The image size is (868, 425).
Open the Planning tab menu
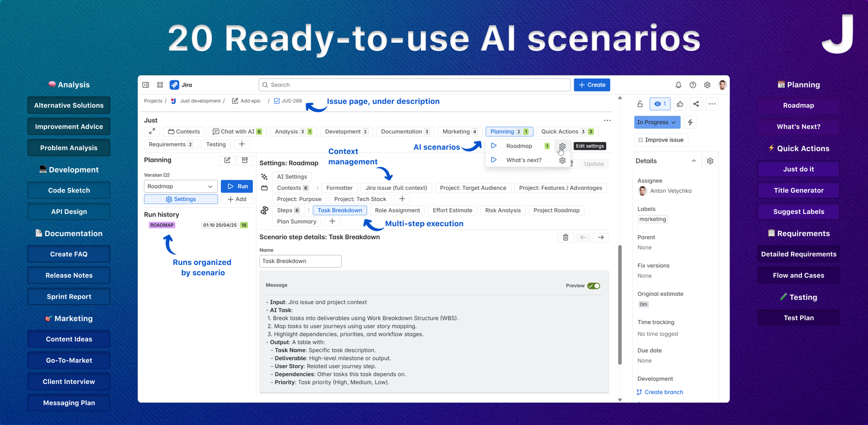point(509,132)
